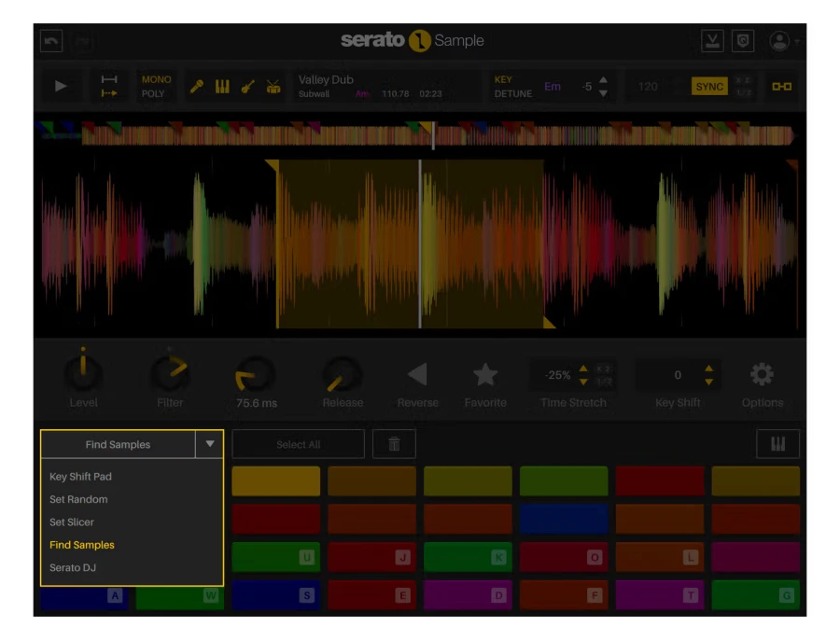The width and height of the screenshot is (840, 640).
Task: Click the Find Samples main button
Action: (x=118, y=444)
